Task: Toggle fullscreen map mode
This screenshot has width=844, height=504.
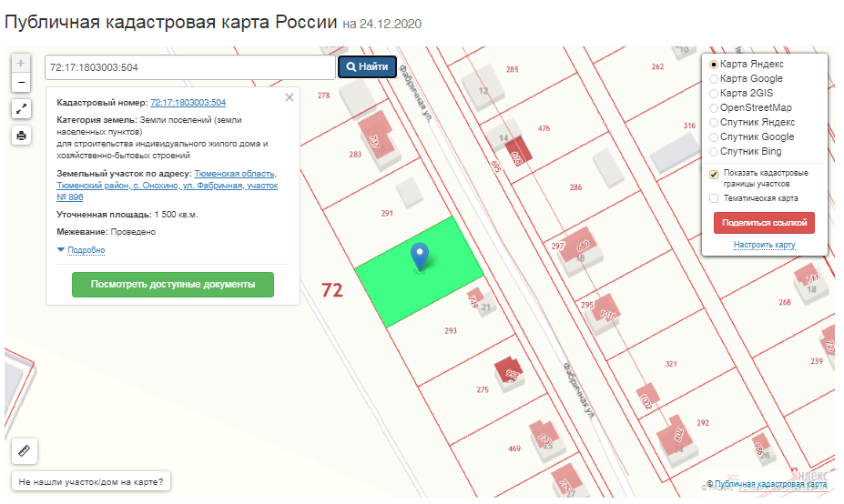Action: tap(22, 109)
